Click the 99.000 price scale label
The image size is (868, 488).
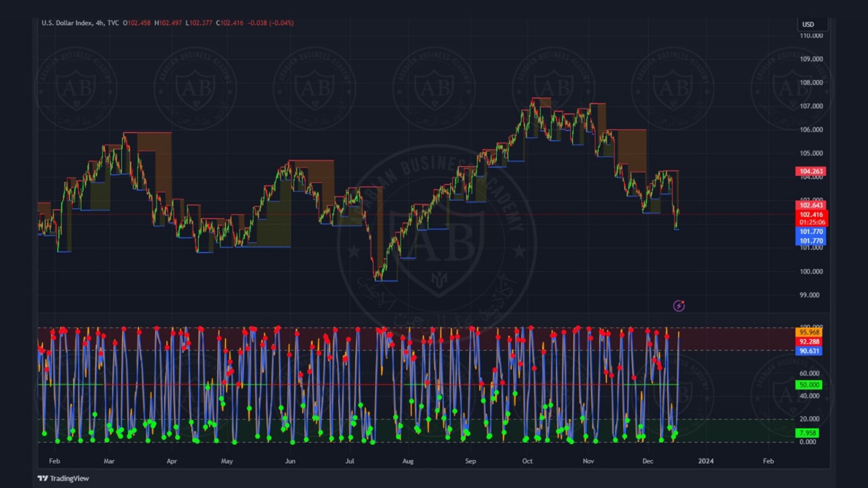coord(810,295)
